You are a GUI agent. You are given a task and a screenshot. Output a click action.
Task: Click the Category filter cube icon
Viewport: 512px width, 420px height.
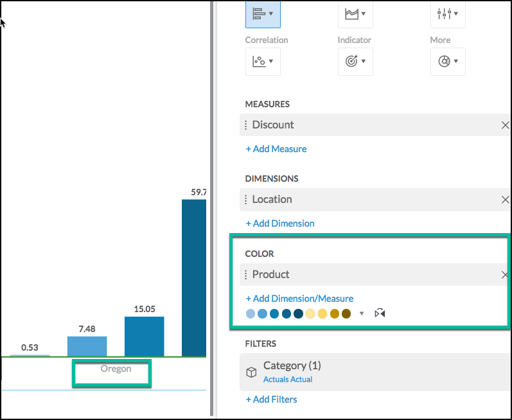pyautogui.click(x=251, y=372)
